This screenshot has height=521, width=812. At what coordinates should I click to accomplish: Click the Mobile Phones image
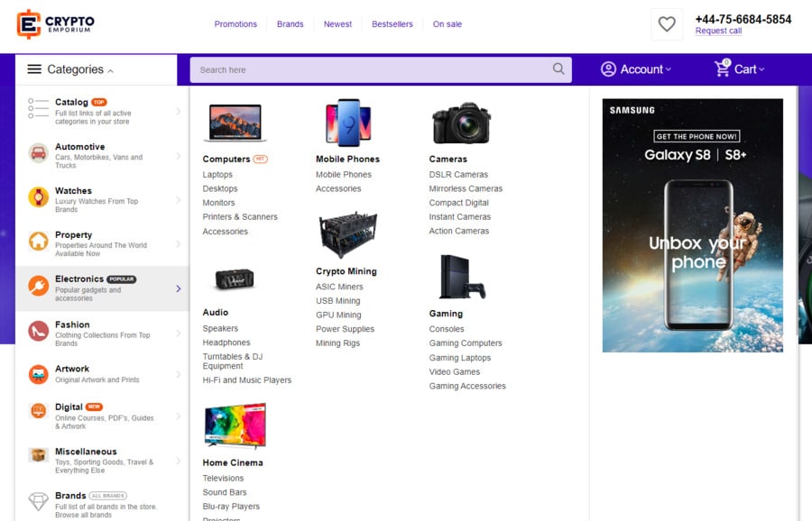coord(348,123)
